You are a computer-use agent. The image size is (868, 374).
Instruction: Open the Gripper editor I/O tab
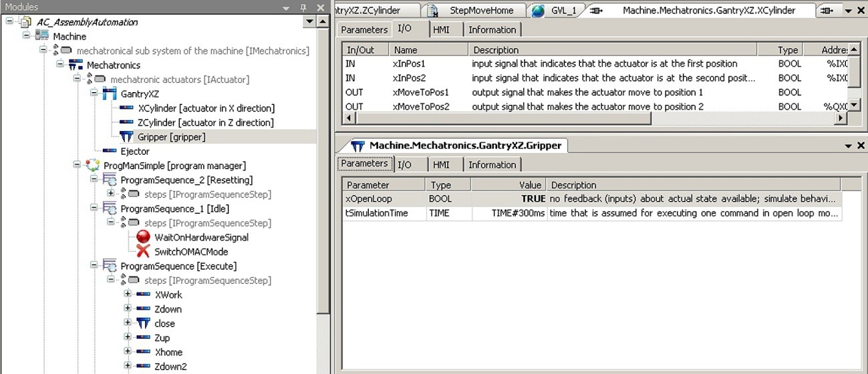[x=405, y=164]
